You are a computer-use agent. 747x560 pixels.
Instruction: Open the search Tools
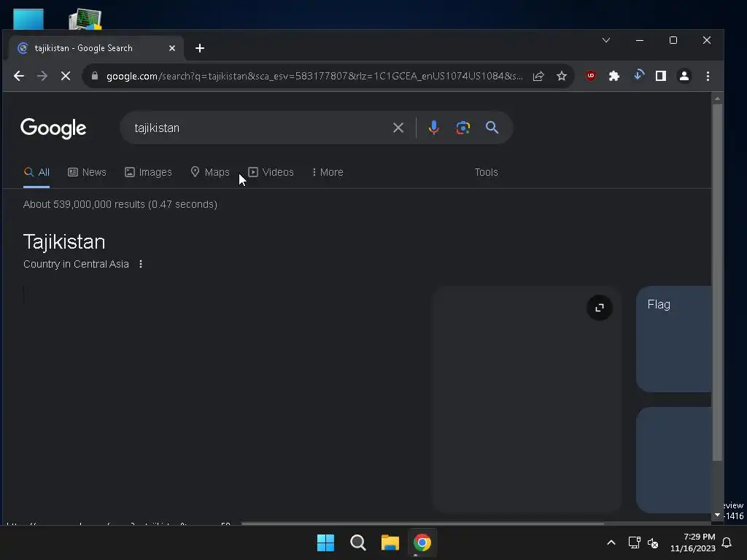tap(486, 172)
